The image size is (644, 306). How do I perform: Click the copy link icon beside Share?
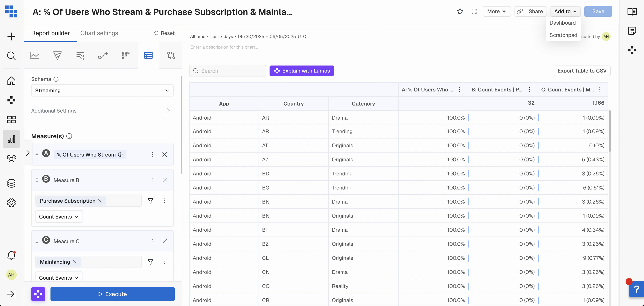coord(520,11)
